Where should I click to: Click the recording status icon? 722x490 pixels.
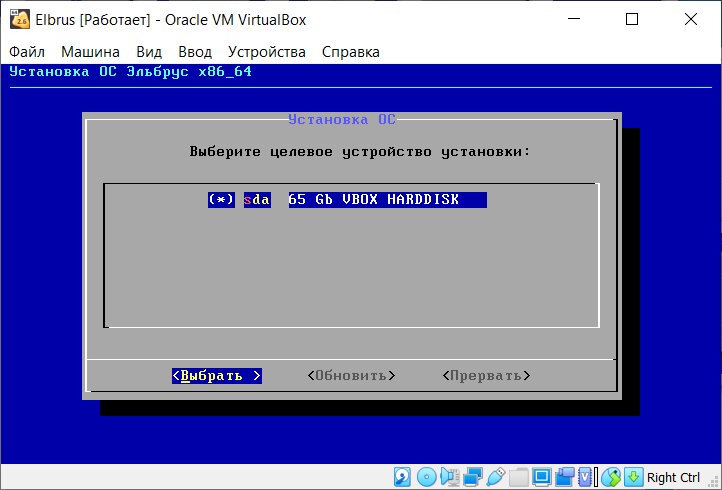(565, 477)
